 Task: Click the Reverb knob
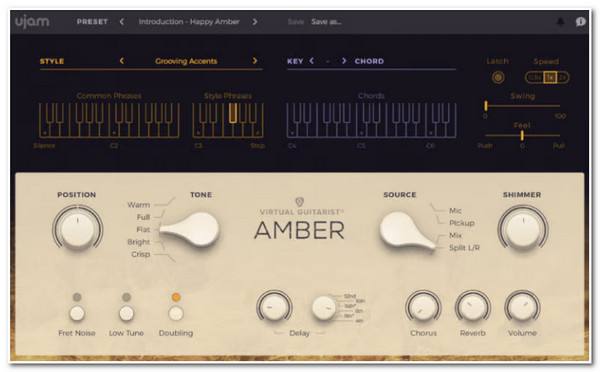coord(473,307)
